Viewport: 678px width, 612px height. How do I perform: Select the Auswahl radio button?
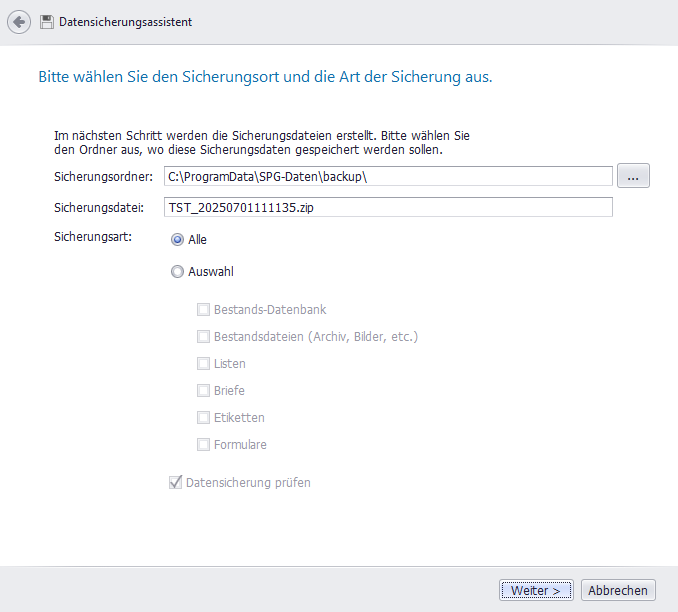pos(178,271)
